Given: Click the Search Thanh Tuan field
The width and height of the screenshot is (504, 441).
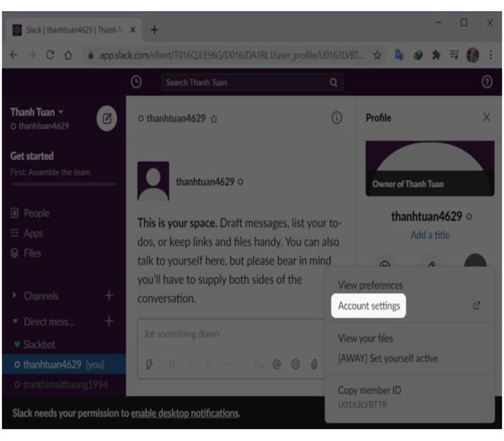Looking at the screenshot, I should tap(253, 83).
